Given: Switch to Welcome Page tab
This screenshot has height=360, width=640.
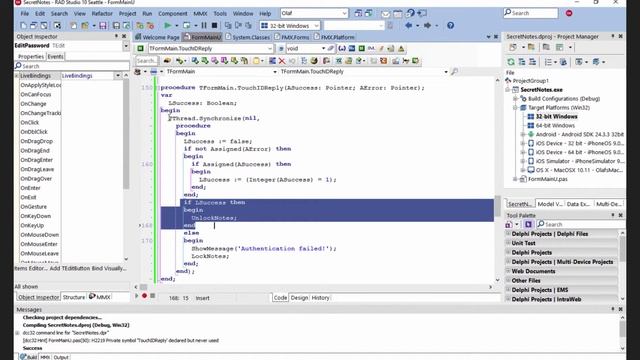Looking at the screenshot, I should (x=158, y=37).
